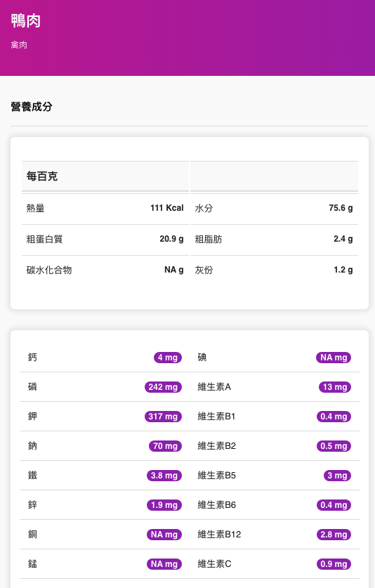The height and width of the screenshot is (588, 375).
Task: Click the 13 mg vitamin A badge
Action: click(335, 387)
